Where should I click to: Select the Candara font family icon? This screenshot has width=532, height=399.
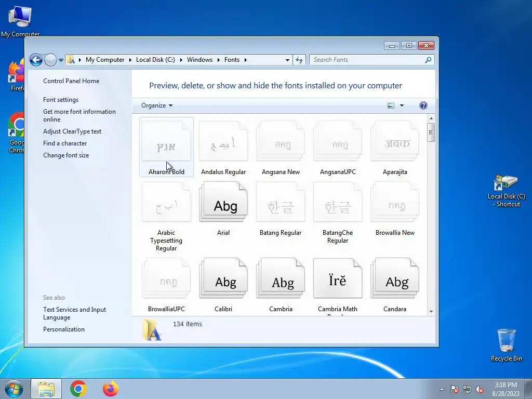395,278
